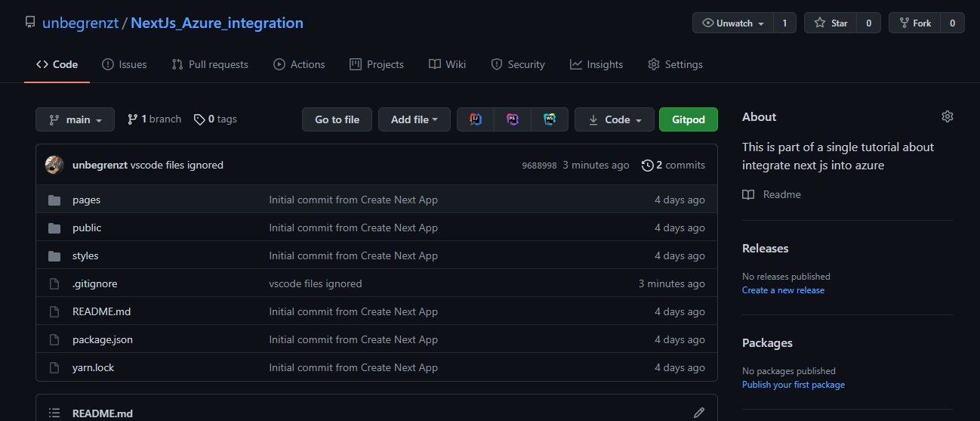Click the tags label icon
980x421 pixels.
point(199,119)
